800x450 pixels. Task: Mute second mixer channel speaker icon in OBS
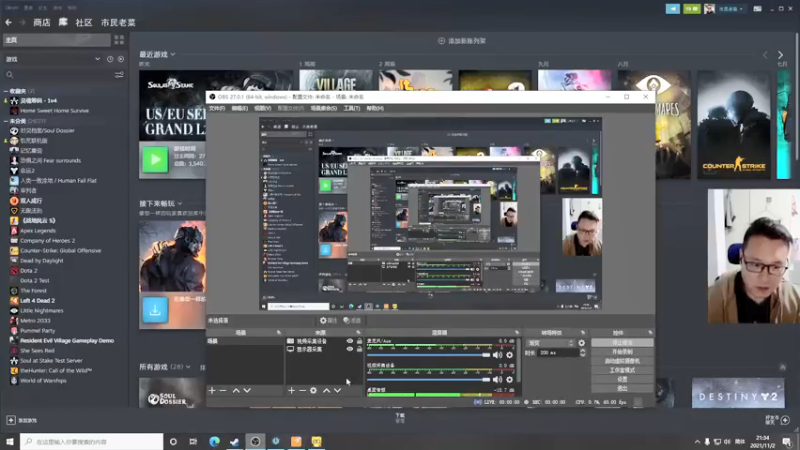497,380
